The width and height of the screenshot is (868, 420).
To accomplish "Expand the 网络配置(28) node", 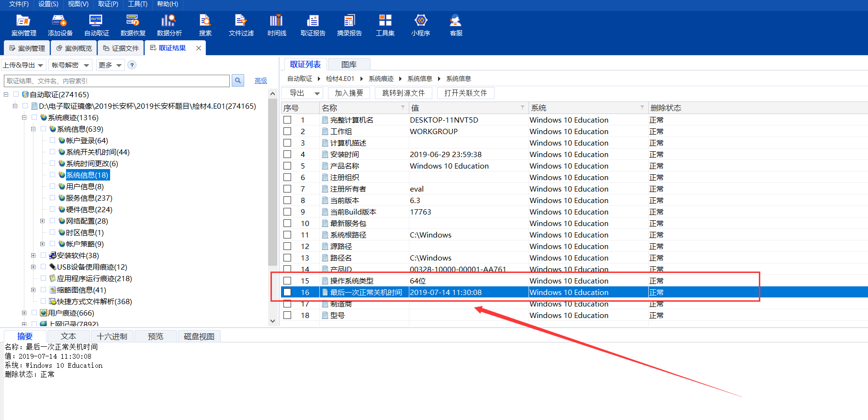I will [x=42, y=221].
